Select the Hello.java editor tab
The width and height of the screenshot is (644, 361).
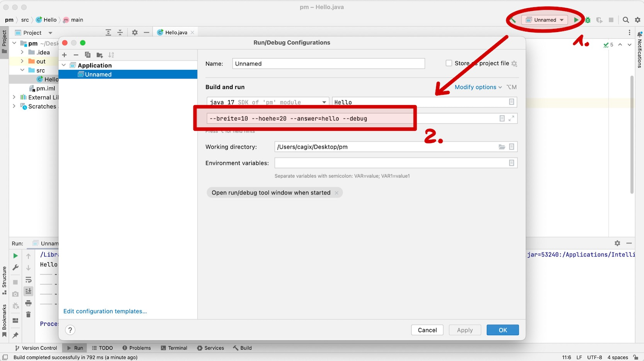point(176,32)
